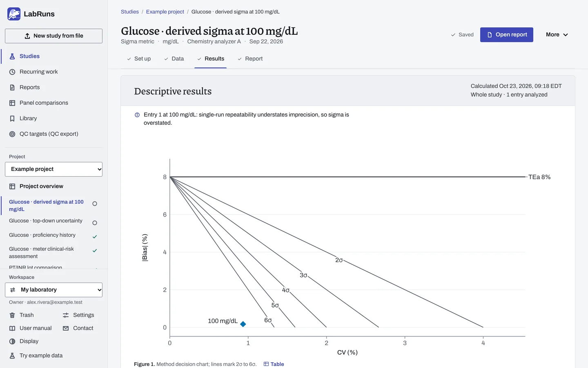588x368 pixels.
Task: Select Glucose top-down uncertainty study
Action: [53, 221]
